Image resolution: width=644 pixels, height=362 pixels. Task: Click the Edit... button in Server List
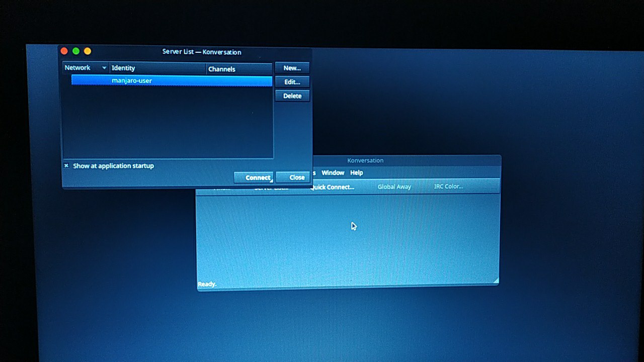(x=292, y=82)
